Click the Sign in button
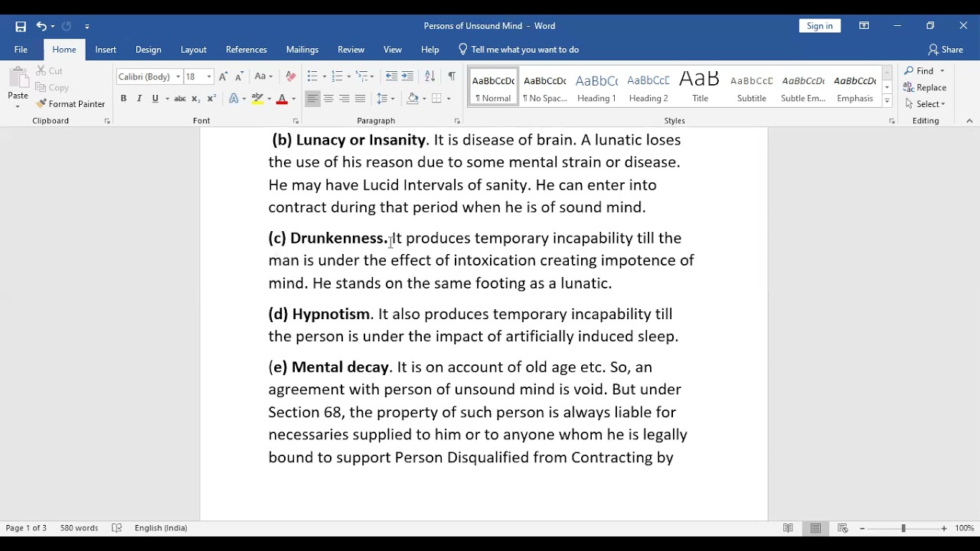The image size is (980, 551). click(x=819, y=26)
